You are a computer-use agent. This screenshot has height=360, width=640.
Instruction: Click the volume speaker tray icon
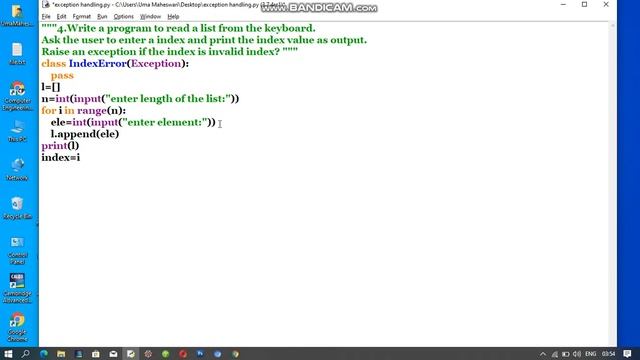(577, 354)
